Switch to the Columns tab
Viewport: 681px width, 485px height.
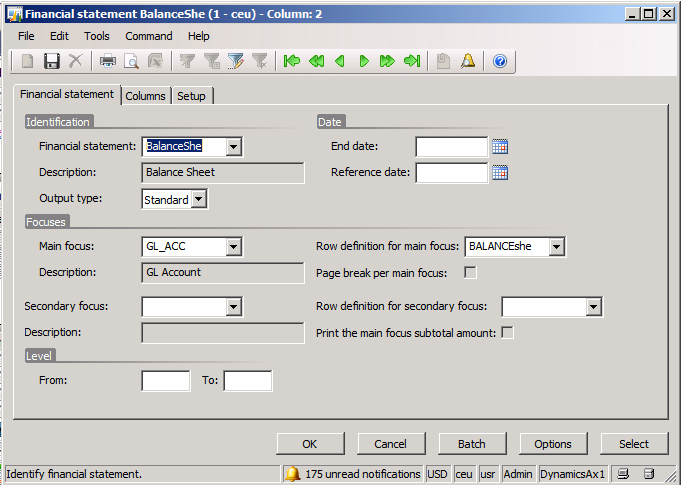pyautogui.click(x=145, y=96)
